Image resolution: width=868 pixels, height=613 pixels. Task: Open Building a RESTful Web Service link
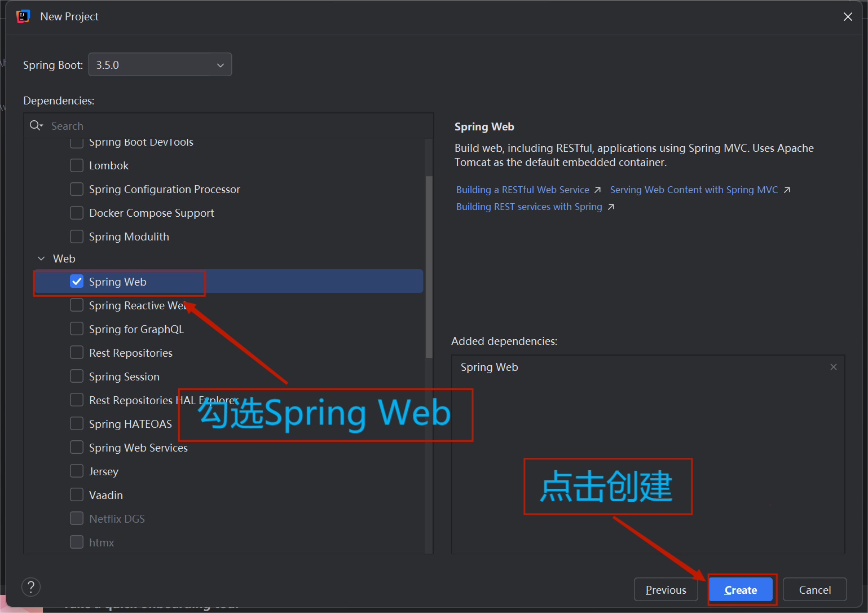[x=522, y=190]
